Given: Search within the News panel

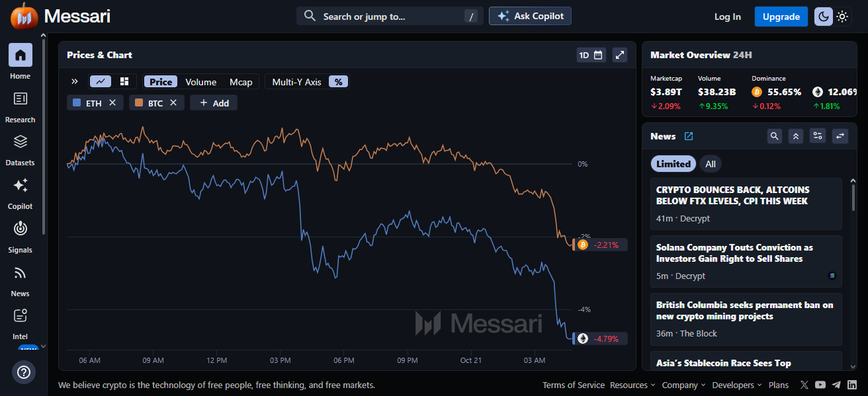Looking at the screenshot, I should (774, 136).
